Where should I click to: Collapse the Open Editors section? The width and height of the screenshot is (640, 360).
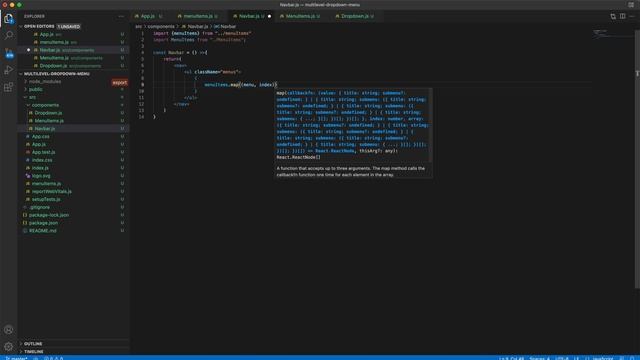click(39, 26)
